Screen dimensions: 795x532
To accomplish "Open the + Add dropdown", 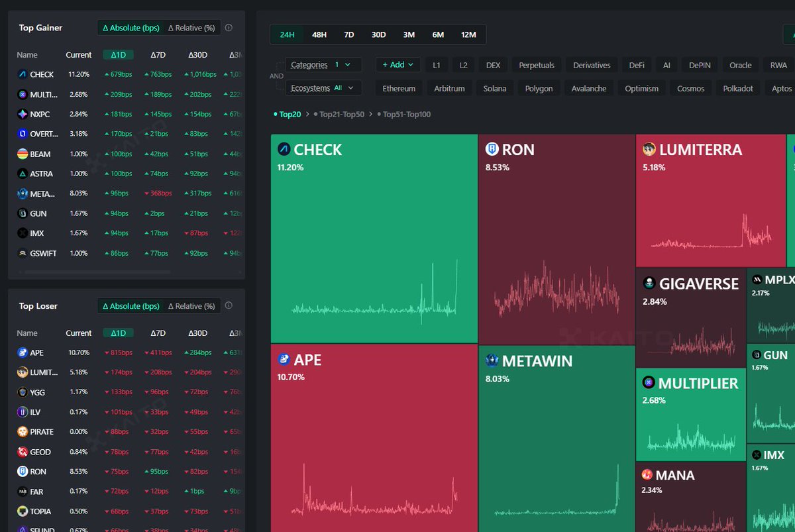I will click(x=397, y=64).
